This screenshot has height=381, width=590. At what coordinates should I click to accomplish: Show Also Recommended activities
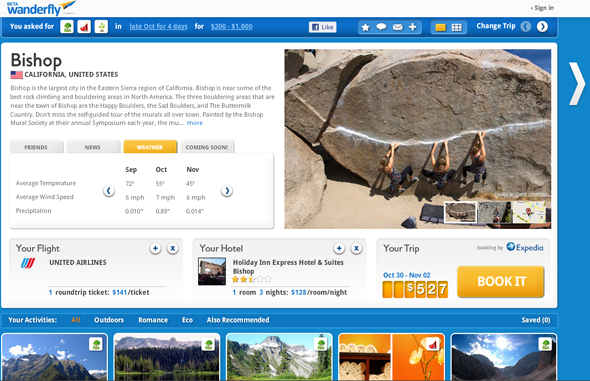pyautogui.click(x=238, y=320)
